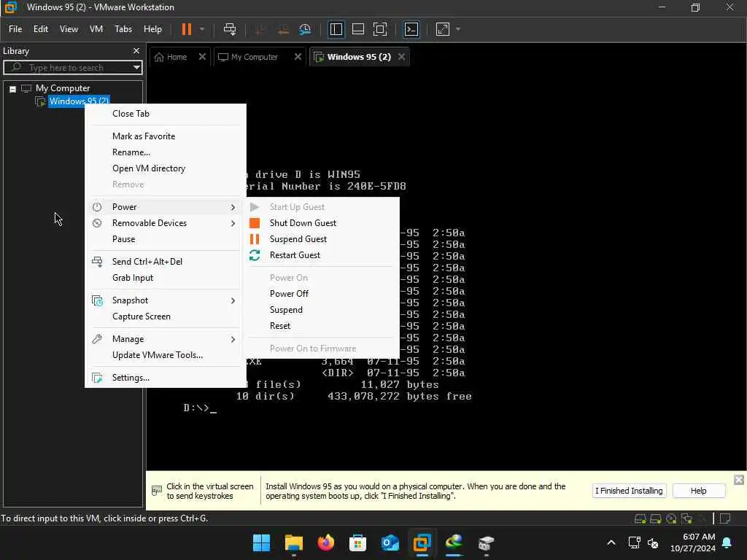Image resolution: width=747 pixels, height=560 pixels.
Task: Toggle the library sidebar view toolbar icon
Action: [336, 29]
